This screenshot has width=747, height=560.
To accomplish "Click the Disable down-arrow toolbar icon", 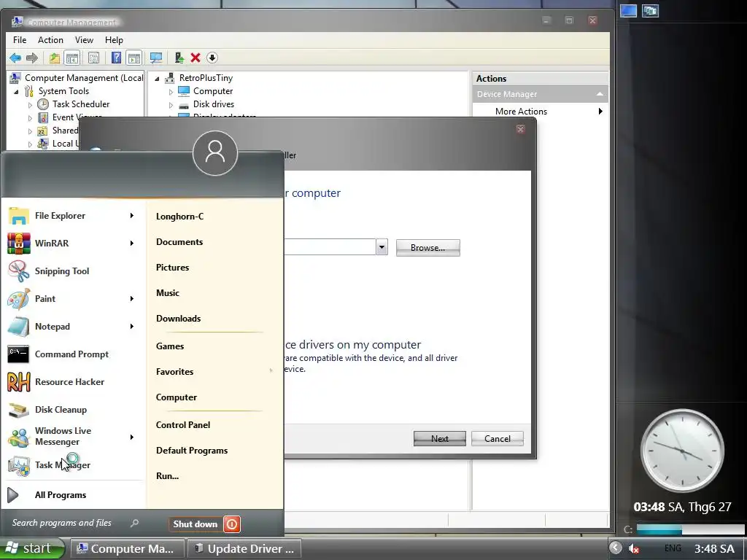I will click(212, 58).
